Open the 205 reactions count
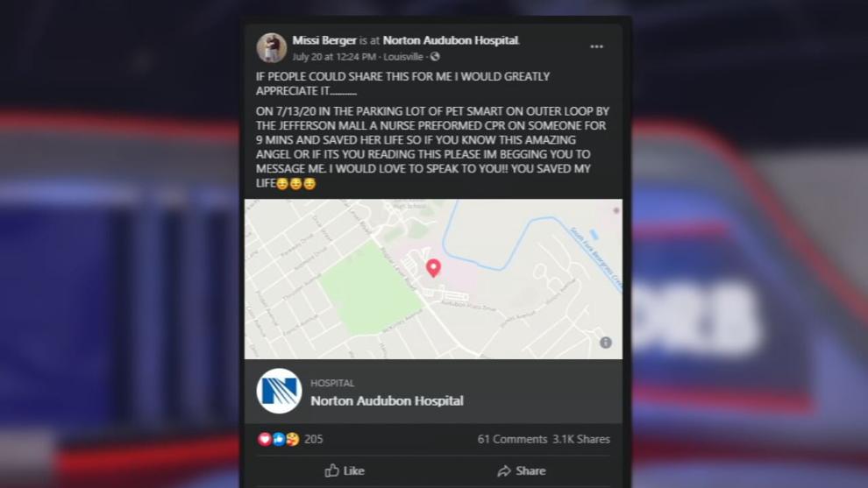 pos(313,439)
